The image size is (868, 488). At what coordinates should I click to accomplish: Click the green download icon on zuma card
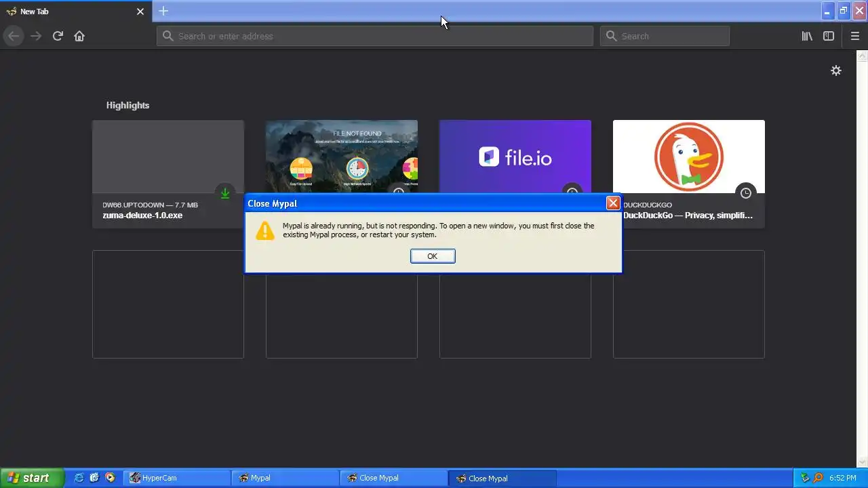pos(225,193)
